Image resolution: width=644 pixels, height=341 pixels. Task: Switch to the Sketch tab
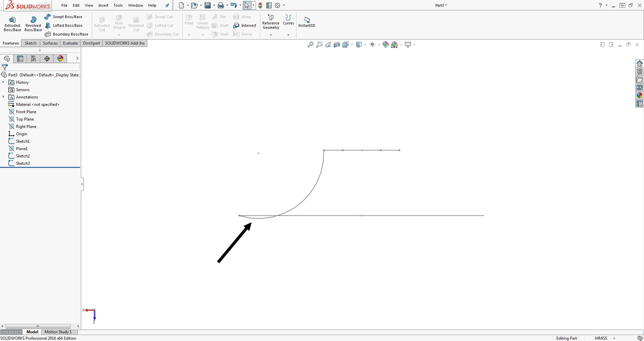point(31,43)
